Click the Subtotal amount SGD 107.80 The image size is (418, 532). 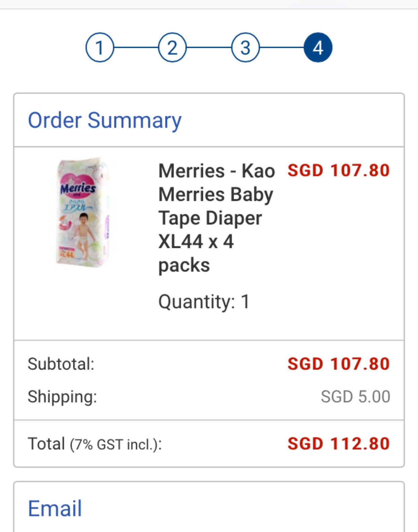[339, 364]
